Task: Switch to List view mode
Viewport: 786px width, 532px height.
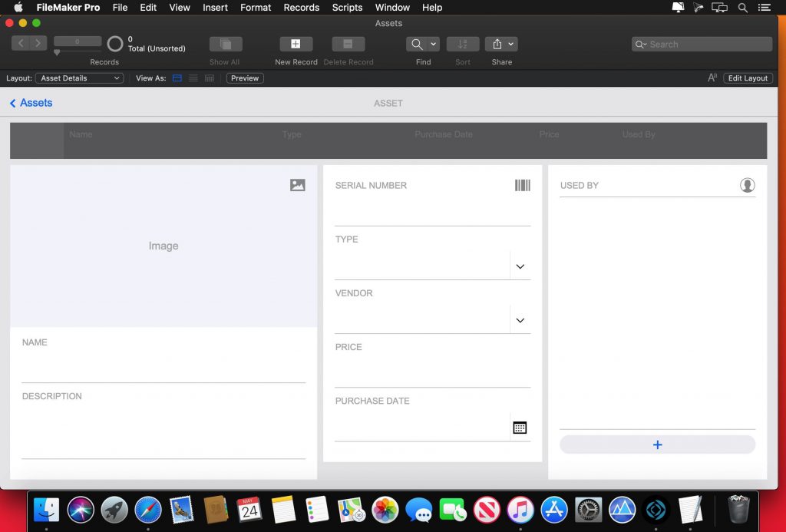Action: [193, 78]
